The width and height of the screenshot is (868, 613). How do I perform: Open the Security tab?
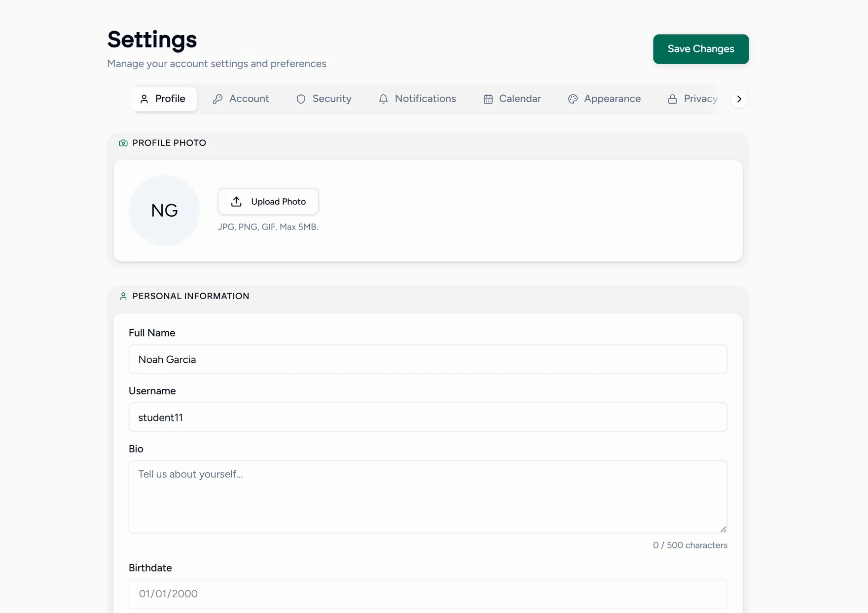(x=324, y=99)
